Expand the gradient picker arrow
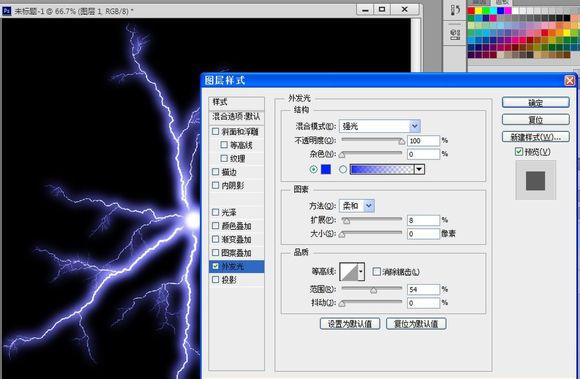The height and width of the screenshot is (379, 580). click(419, 169)
